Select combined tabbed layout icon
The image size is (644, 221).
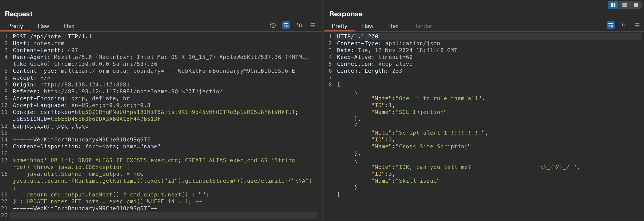click(635, 5)
